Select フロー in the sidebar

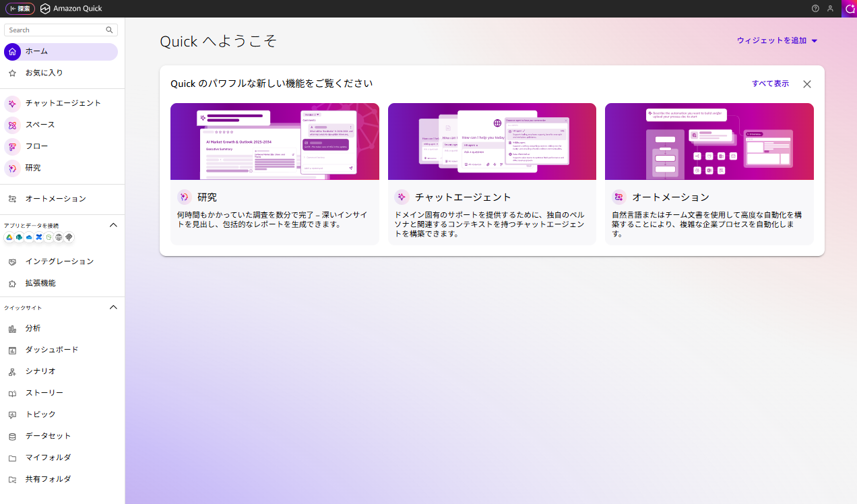point(37,146)
